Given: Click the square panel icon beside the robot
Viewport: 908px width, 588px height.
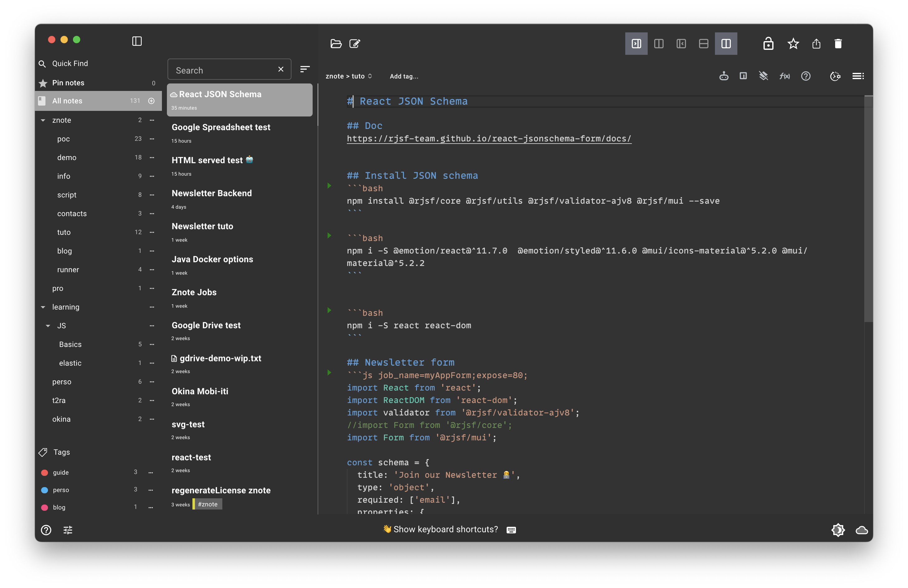Looking at the screenshot, I should [x=743, y=76].
